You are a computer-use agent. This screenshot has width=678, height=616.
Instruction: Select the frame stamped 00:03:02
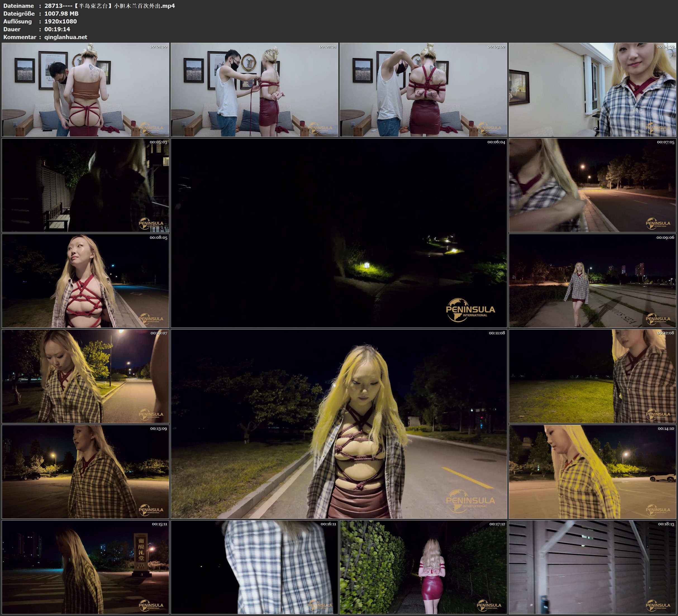[x=423, y=89]
